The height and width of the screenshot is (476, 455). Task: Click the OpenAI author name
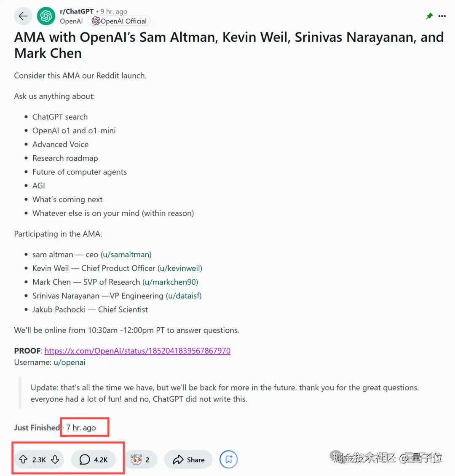(71, 21)
